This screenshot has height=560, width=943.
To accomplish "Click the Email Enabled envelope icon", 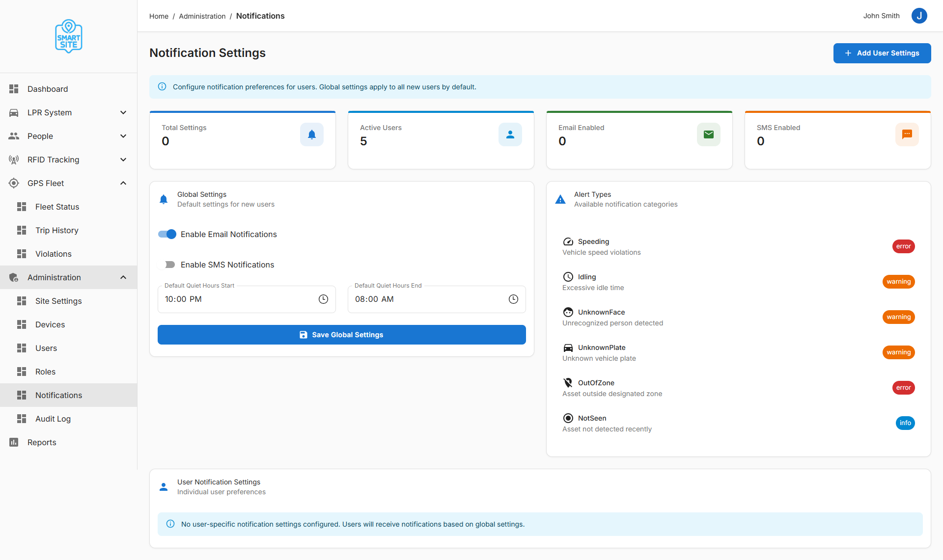I will [708, 134].
